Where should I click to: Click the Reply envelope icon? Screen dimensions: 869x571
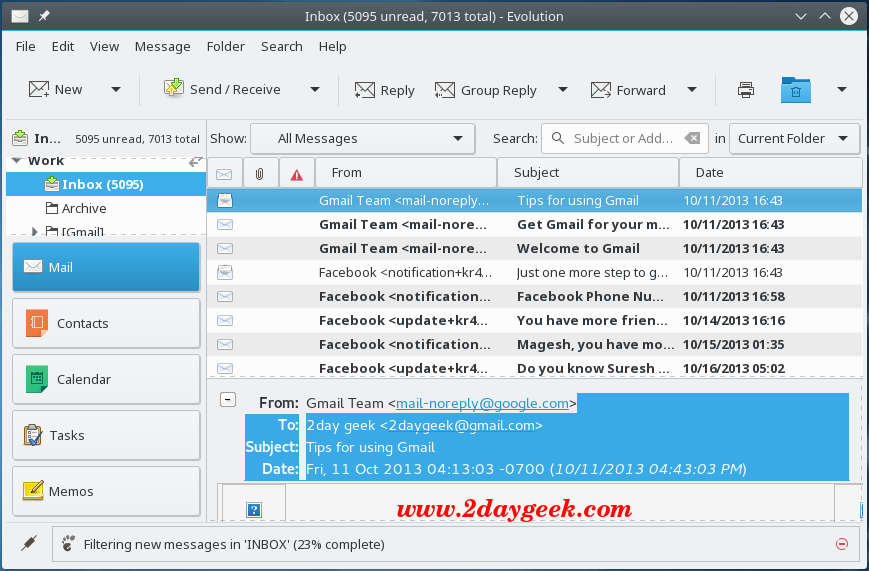point(365,90)
